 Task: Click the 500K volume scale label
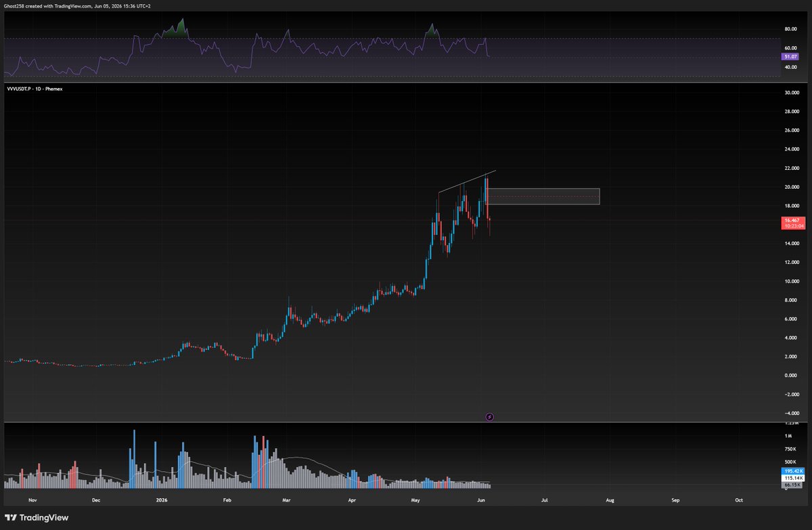tap(790, 462)
